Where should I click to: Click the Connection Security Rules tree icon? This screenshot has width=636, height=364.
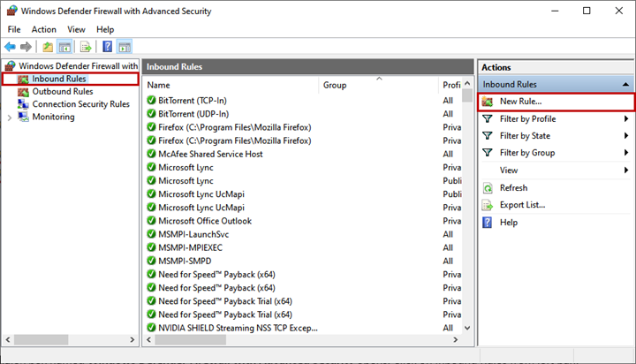tap(23, 104)
